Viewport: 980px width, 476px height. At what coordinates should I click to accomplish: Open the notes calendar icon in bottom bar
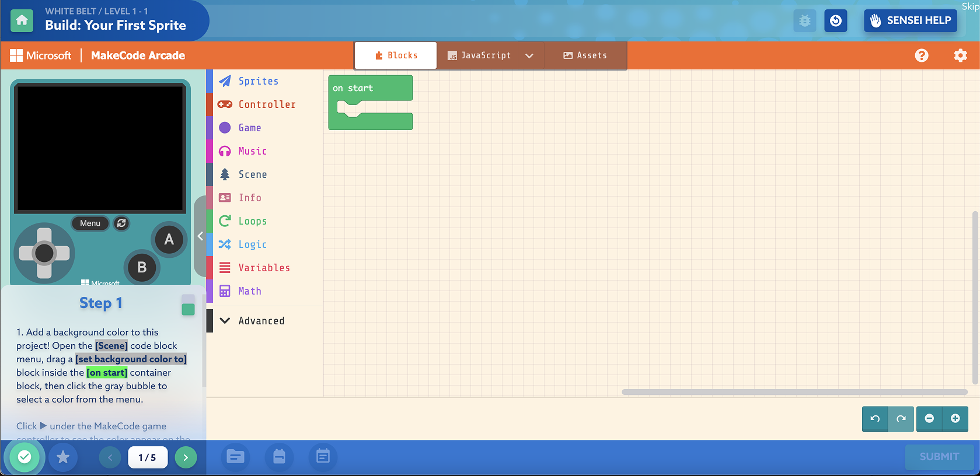click(323, 457)
